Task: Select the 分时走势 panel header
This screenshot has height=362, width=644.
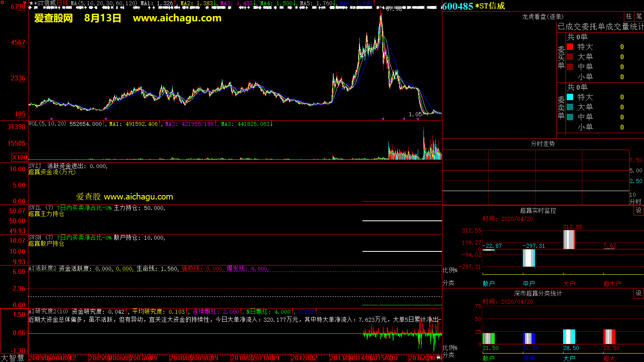Action: [x=543, y=144]
